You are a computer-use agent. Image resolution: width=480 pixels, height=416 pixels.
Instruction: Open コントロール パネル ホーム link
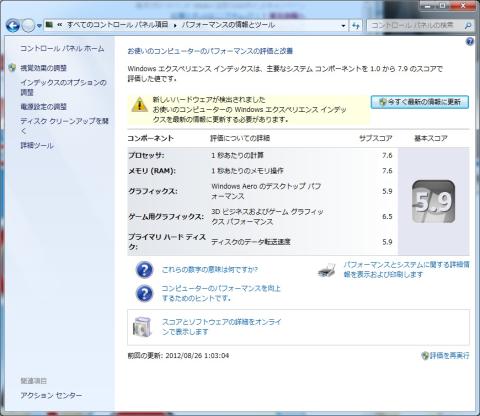[x=62, y=49]
